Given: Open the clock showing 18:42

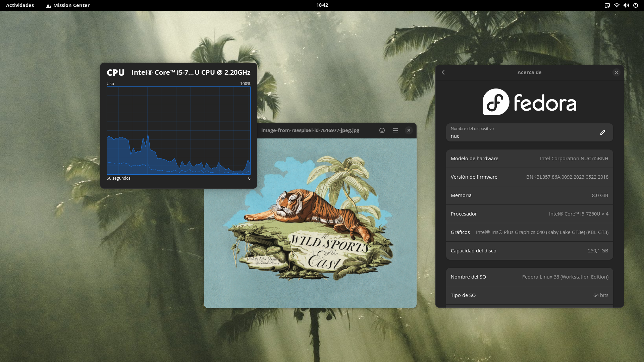Looking at the screenshot, I should (322, 5).
